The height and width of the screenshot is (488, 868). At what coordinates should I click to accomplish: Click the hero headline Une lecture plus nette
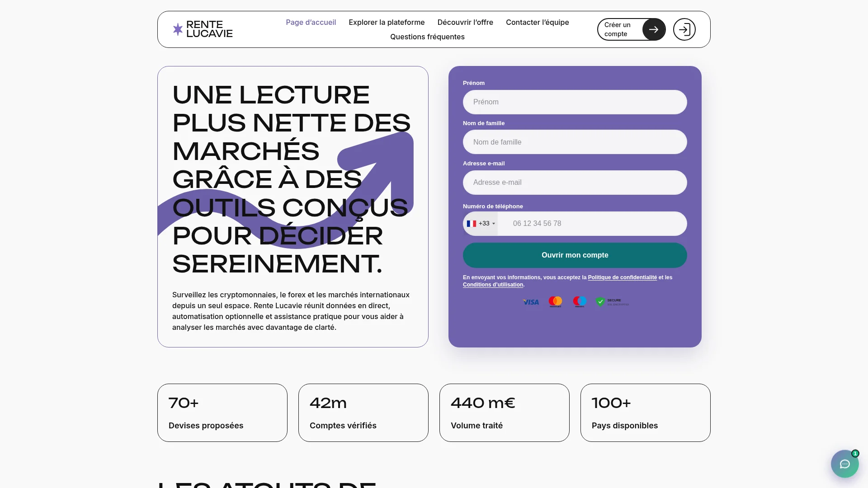[292, 179]
